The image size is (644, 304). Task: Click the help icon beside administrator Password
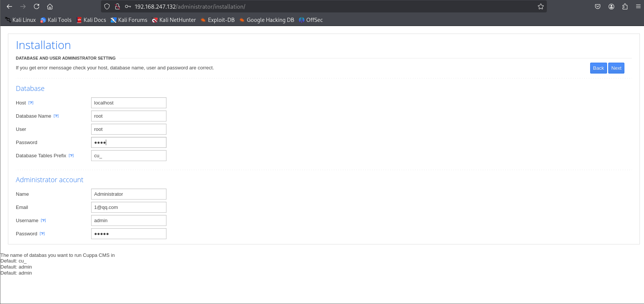(42, 233)
